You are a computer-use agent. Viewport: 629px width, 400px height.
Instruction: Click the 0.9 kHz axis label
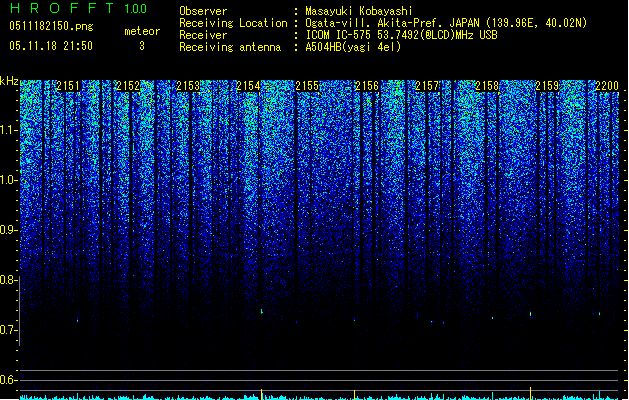click(9, 230)
